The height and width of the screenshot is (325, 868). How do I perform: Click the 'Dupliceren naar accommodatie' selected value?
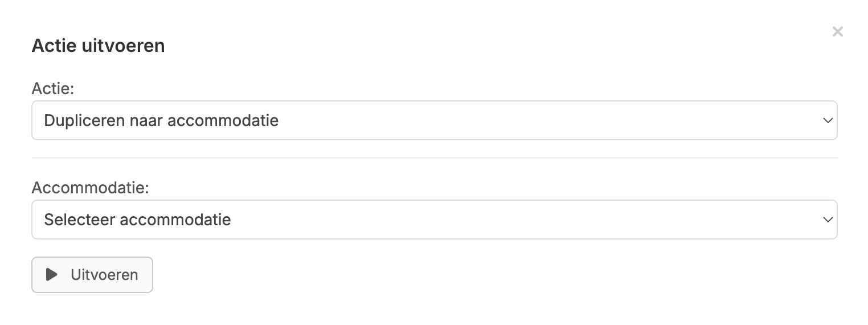[x=161, y=121]
